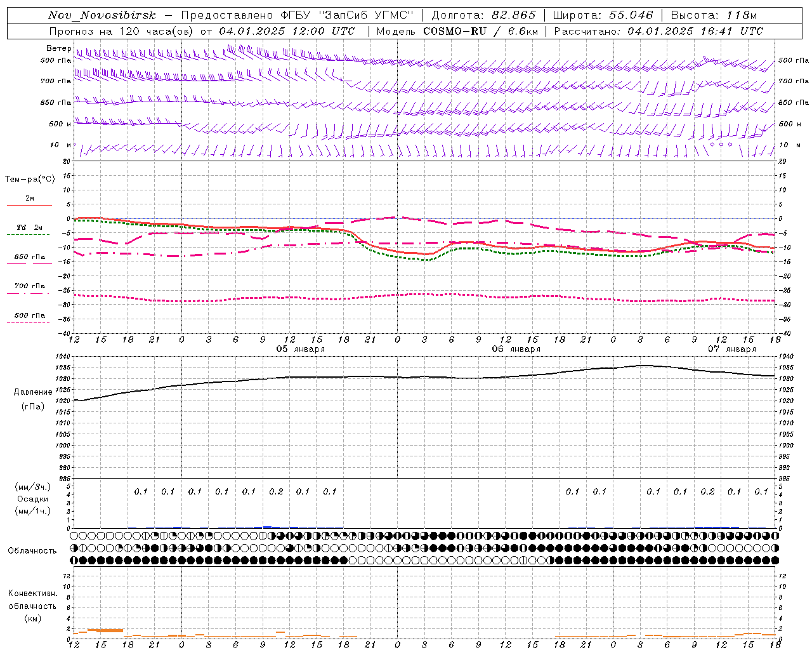Image resolution: width=812 pixels, height=650 pixels.
Task: Click the 'Осадки' precipitation label
Action: point(32,499)
